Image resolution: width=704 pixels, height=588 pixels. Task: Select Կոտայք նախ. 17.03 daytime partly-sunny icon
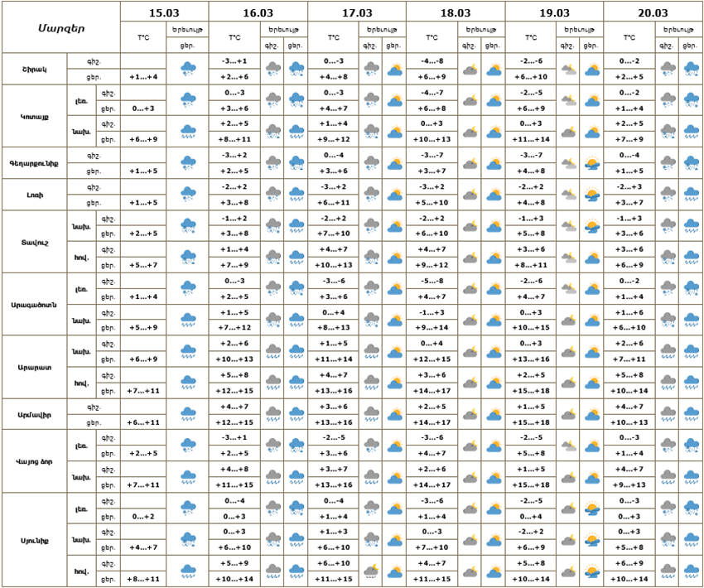(x=395, y=132)
